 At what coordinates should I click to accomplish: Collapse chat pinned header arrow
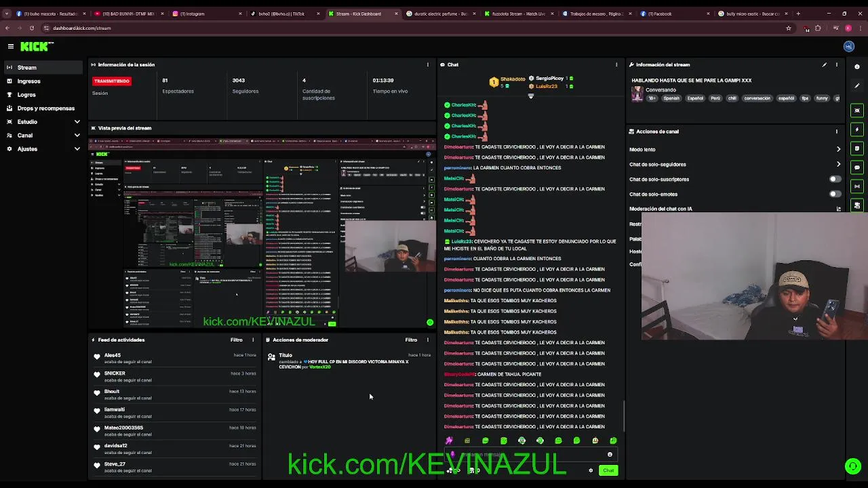(x=531, y=96)
